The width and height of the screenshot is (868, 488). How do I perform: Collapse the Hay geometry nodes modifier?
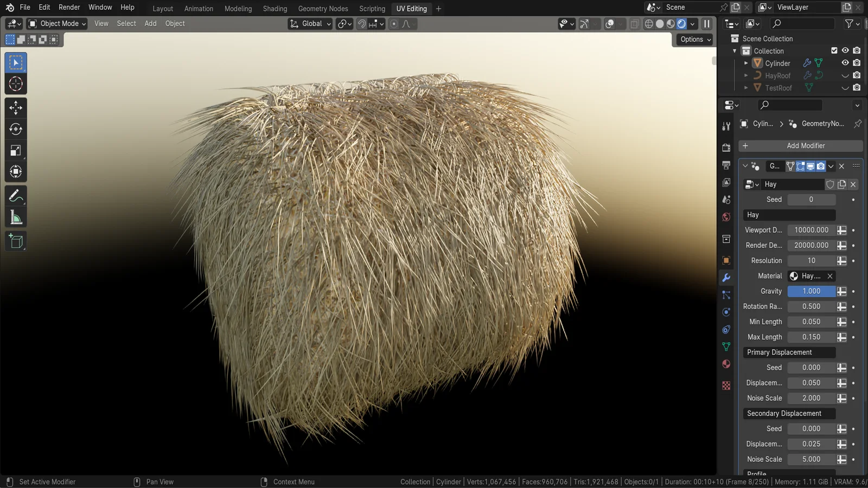pos(745,166)
